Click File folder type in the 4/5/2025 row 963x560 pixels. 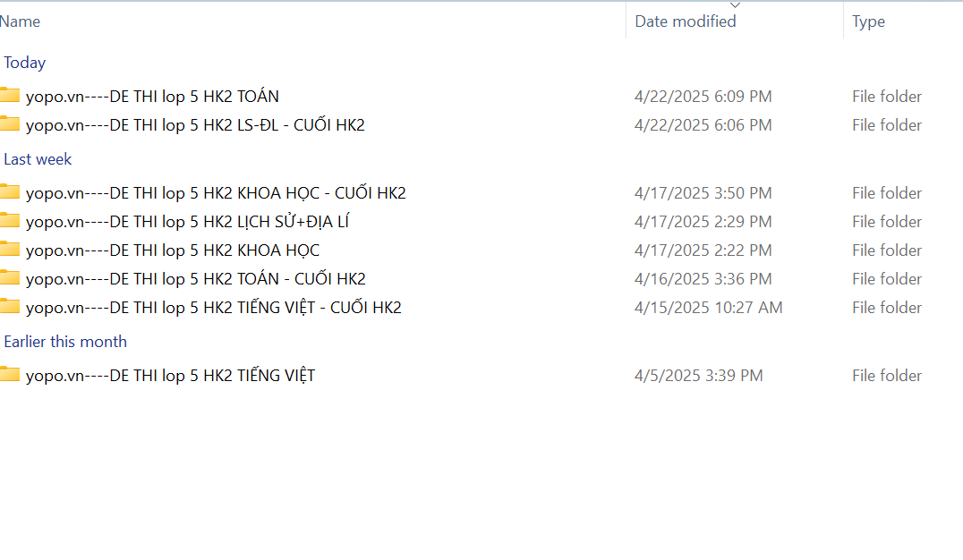pyautogui.click(x=887, y=376)
